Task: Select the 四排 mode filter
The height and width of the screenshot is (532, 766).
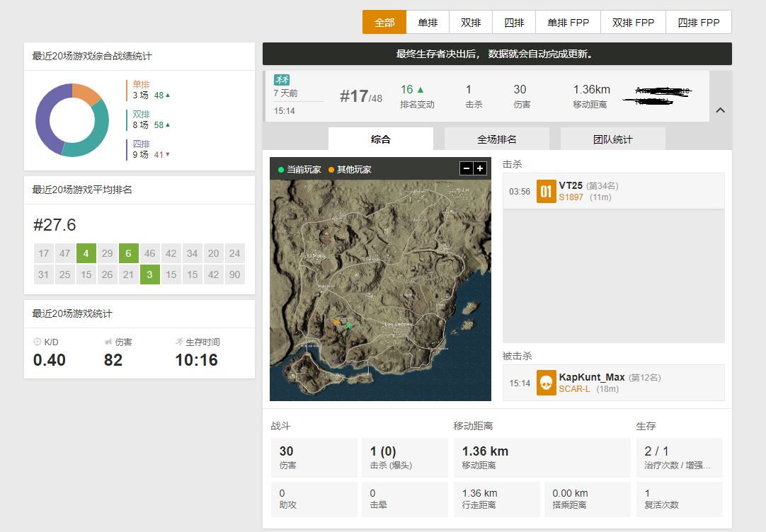Action: tap(513, 22)
